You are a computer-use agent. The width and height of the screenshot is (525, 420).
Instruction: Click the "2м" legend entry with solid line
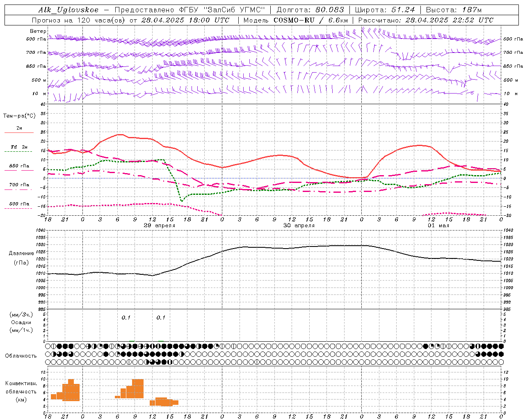[x=19, y=128]
